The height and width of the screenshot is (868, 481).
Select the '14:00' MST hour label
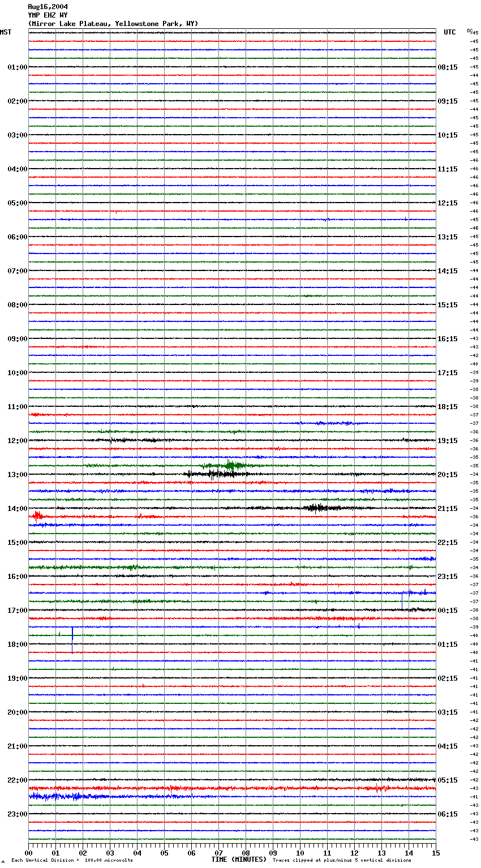[18, 509]
